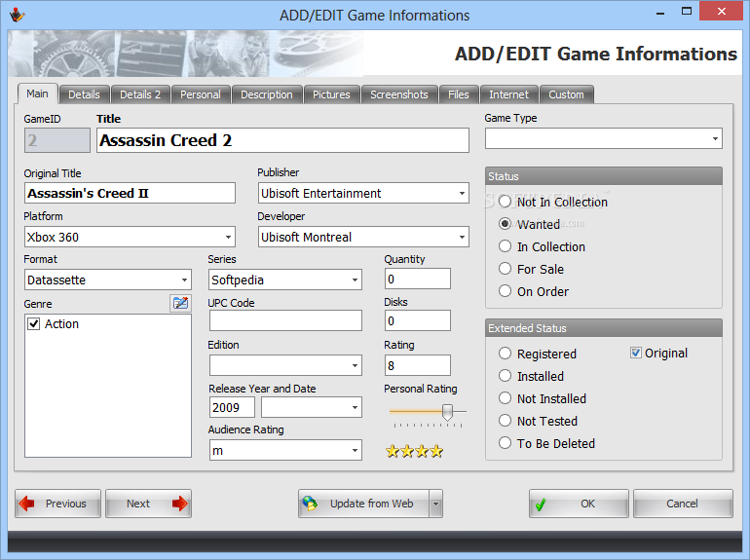Switch to the Details tab
Screen dimensions: 750x560
[x=84, y=94]
